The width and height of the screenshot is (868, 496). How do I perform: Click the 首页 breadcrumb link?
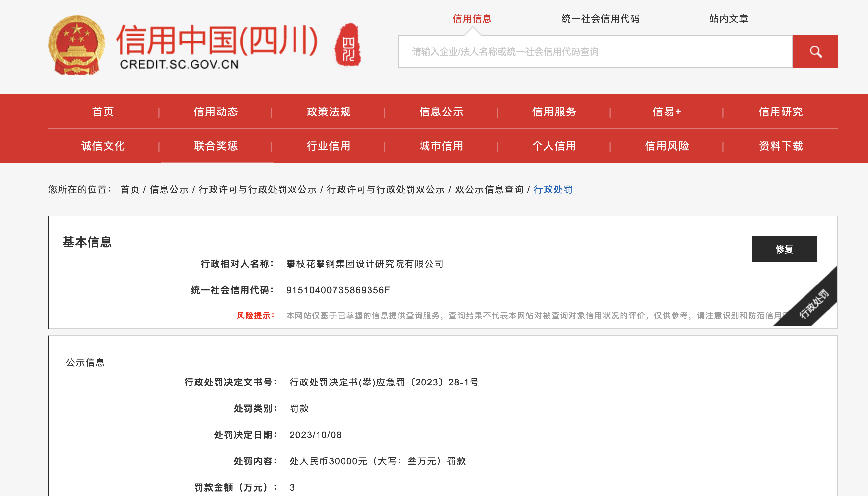[130, 189]
